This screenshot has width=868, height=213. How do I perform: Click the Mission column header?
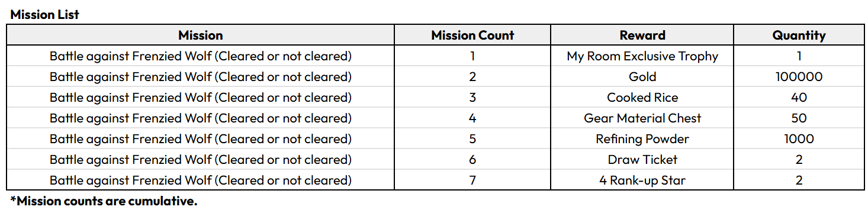201,35
